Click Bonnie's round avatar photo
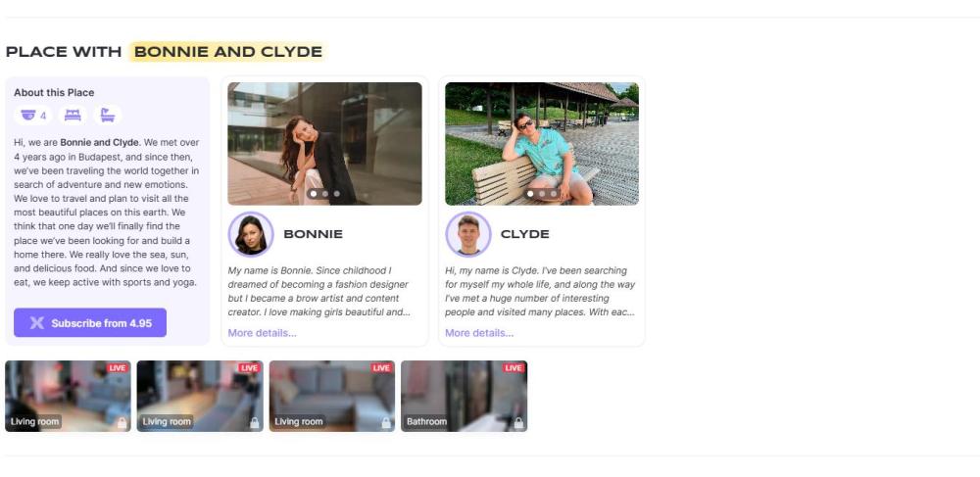Image resolution: width=980 pixels, height=477 pixels. [x=251, y=234]
